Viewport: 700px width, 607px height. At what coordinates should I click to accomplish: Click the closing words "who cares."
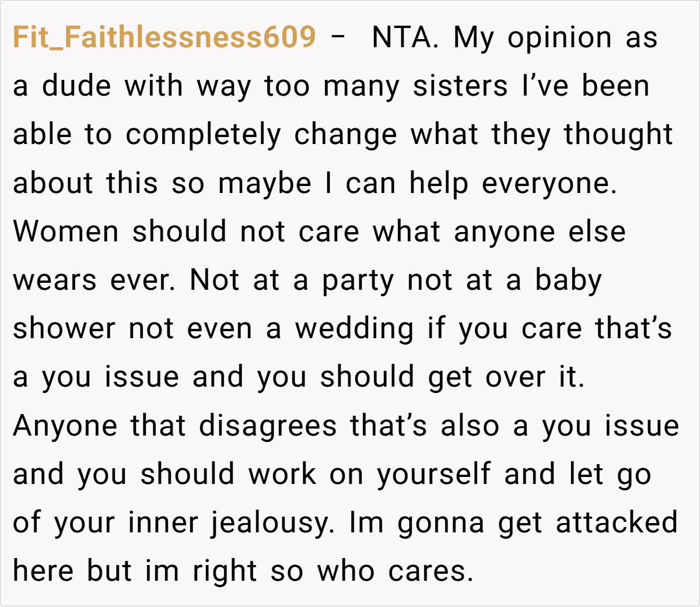point(395,570)
